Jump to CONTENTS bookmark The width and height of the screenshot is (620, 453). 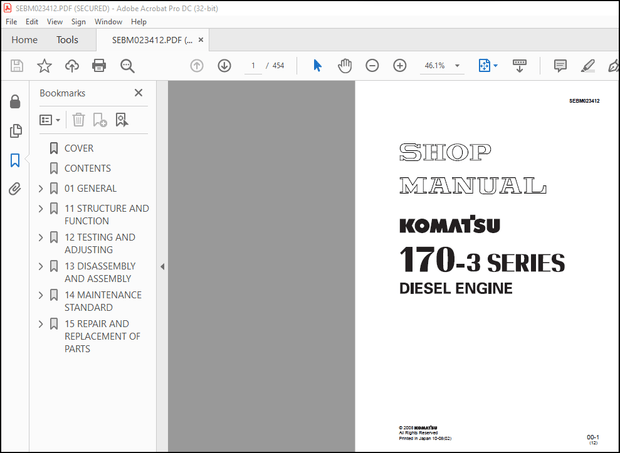[87, 168]
